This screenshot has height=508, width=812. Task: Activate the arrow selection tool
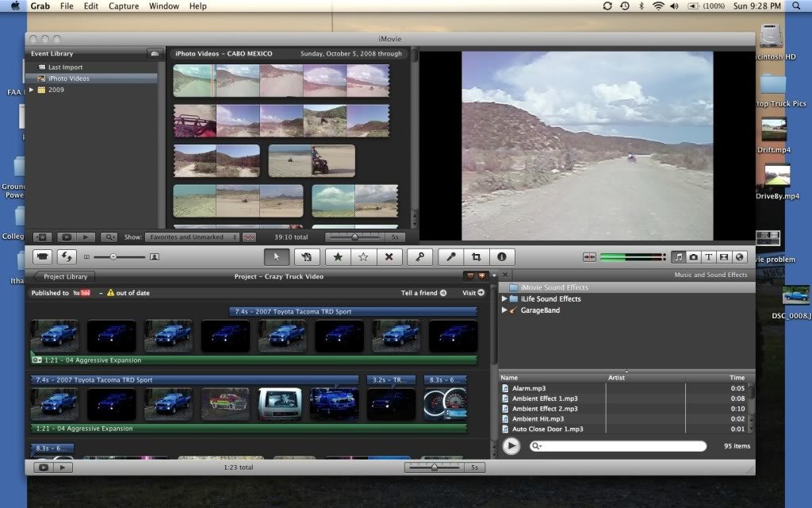coord(277,256)
